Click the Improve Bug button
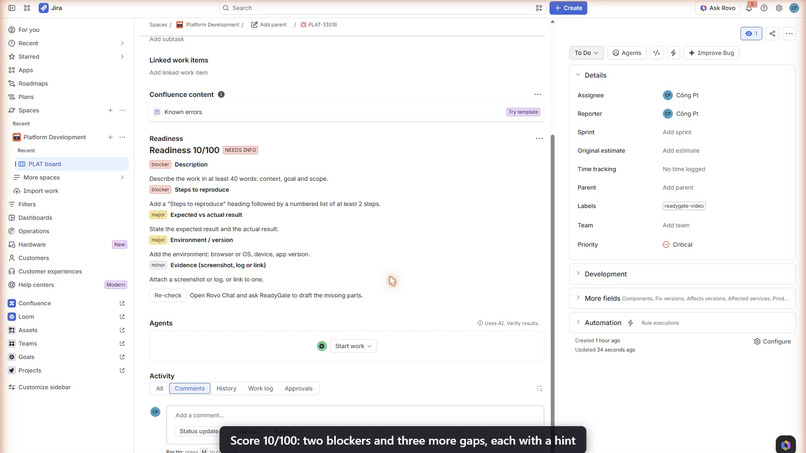Image resolution: width=806 pixels, height=453 pixels. pyautogui.click(x=711, y=53)
